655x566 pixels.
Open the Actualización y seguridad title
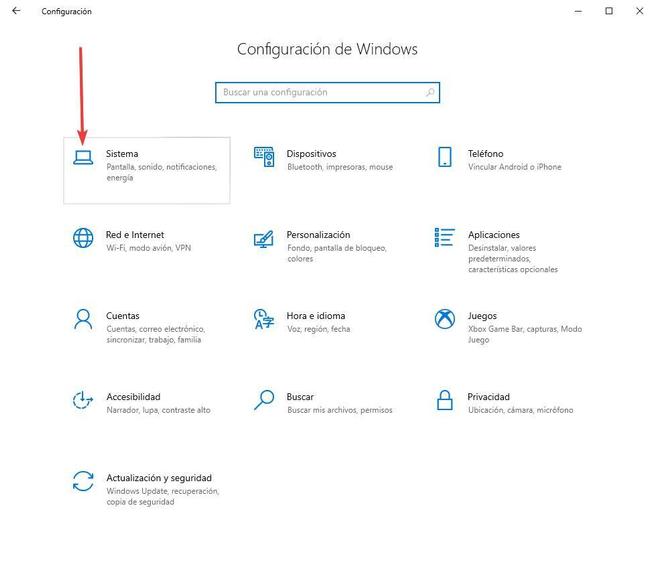click(159, 478)
